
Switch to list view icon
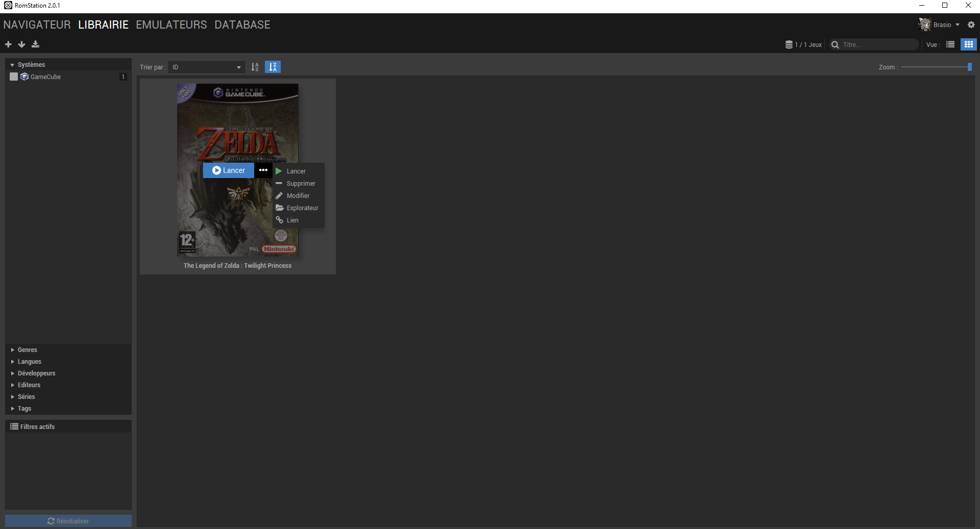[950, 44]
